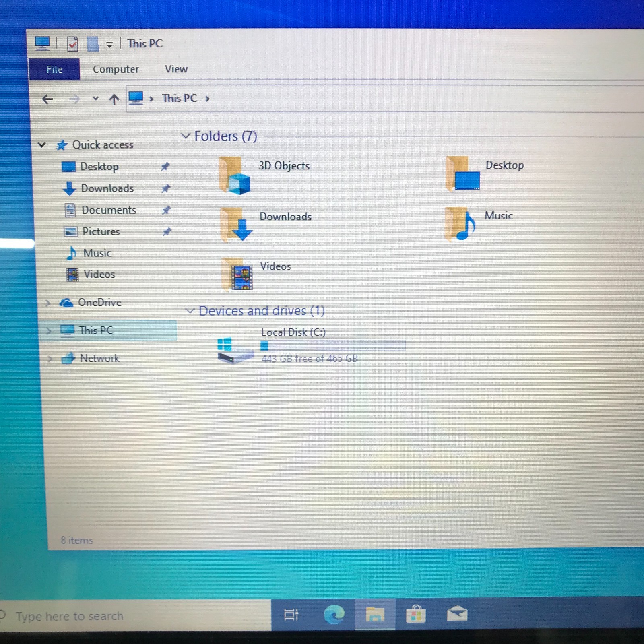The height and width of the screenshot is (644, 644).
Task: Expand the This PC tree node
Action: click(x=49, y=331)
